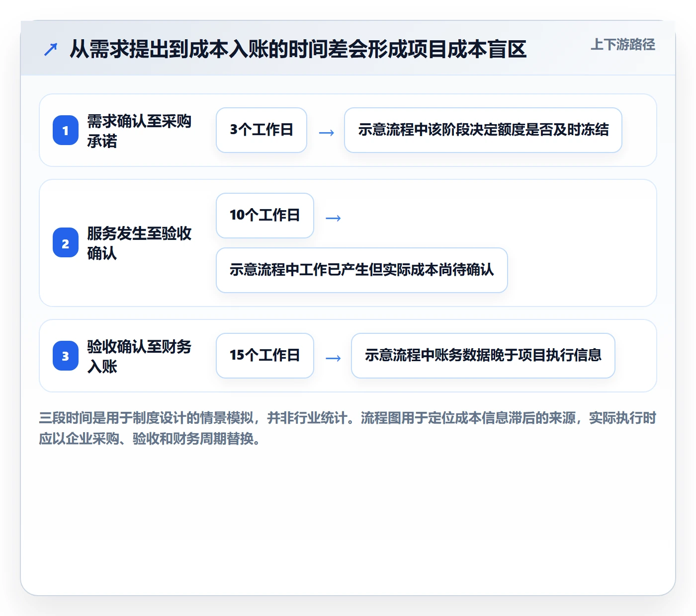The width and height of the screenshot is (696, 616).
Task: Click the trend arrow icon beside the title
Action: 51,49
